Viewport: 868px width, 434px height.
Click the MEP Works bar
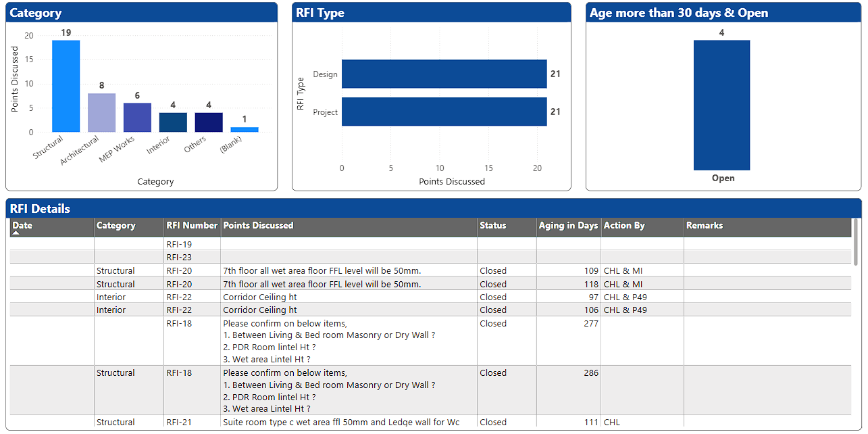pyautogui.click(x=137, y=118)
